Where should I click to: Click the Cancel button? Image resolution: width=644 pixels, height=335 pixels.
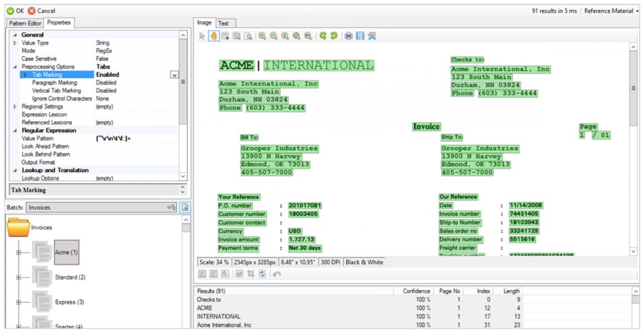[42, 11]
